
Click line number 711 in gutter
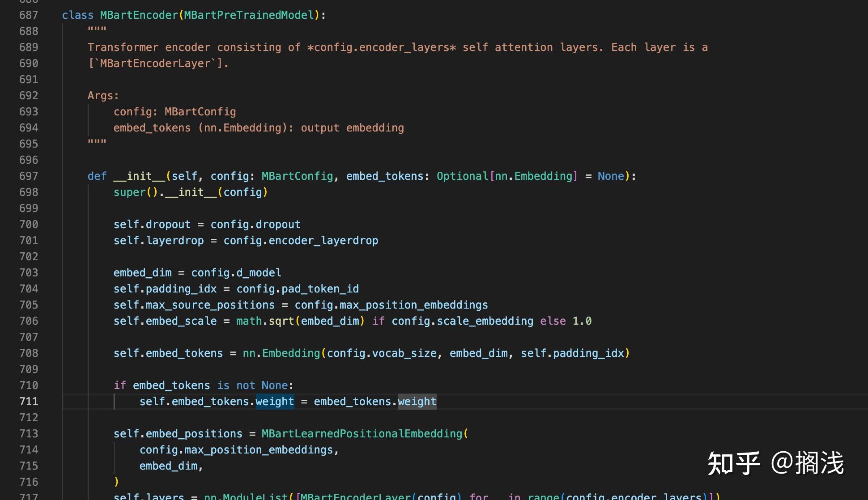coord(29,401)
